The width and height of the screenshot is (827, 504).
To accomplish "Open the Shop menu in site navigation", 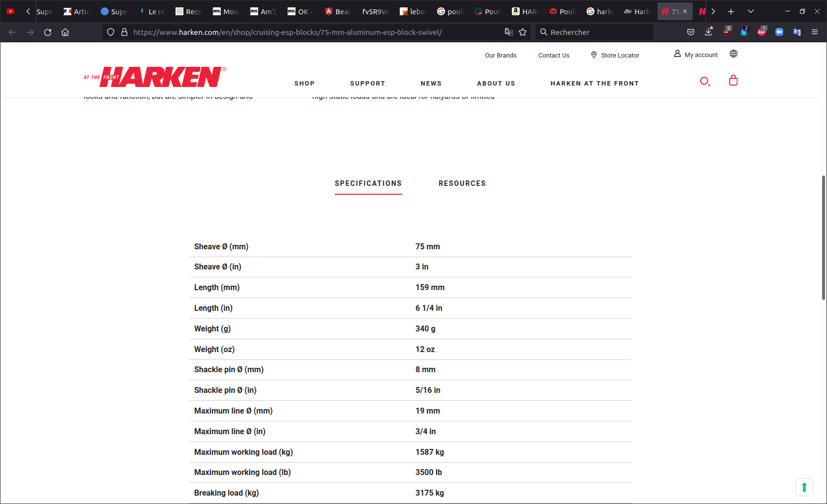I will [304, 84].
